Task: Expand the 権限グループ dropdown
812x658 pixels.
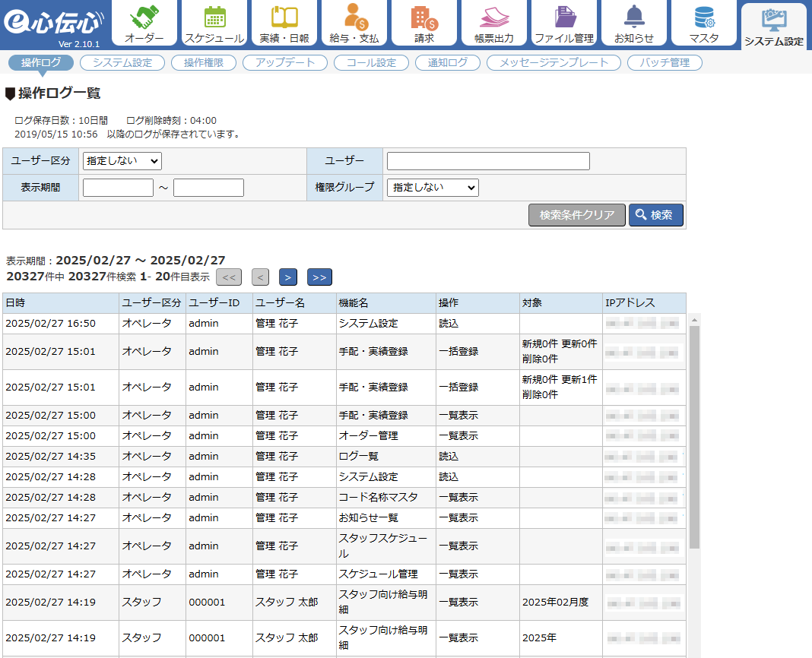Action: 433,188
